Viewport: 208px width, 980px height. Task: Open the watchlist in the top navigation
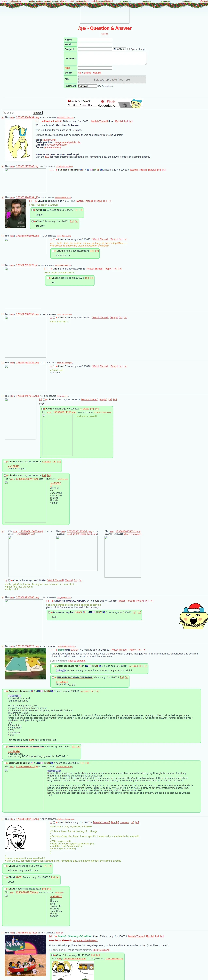click(x=108, y=1)
